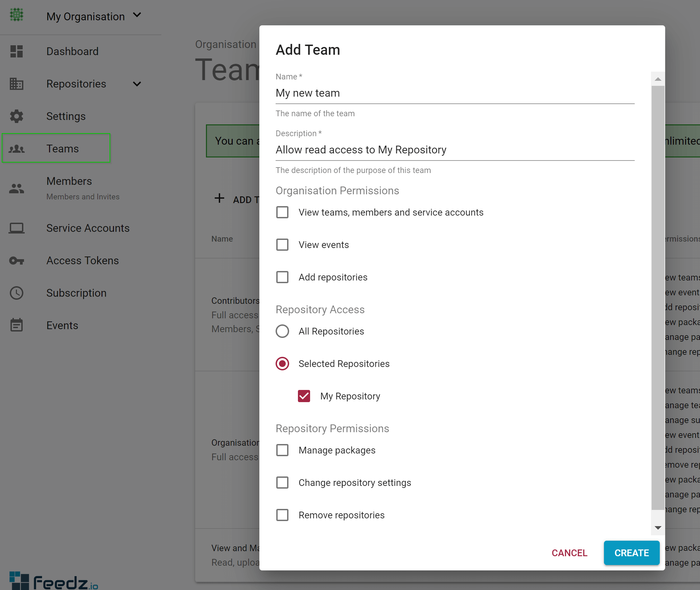Click the plus icon next to ADD TEAM

[x=219, y=199]
